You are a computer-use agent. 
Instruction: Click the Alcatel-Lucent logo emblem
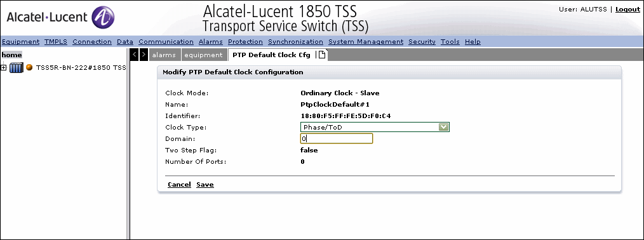pos(103,17)
